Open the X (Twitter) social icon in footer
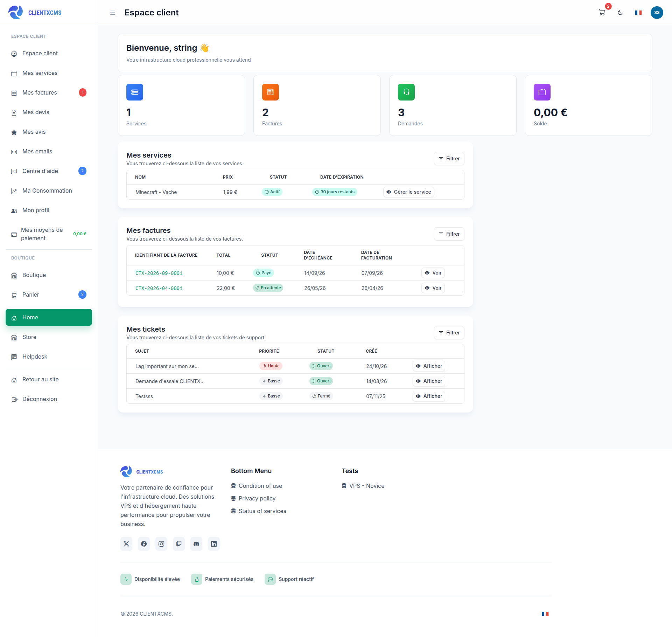Viewport: 672px width, 637px height. [126, 544]
